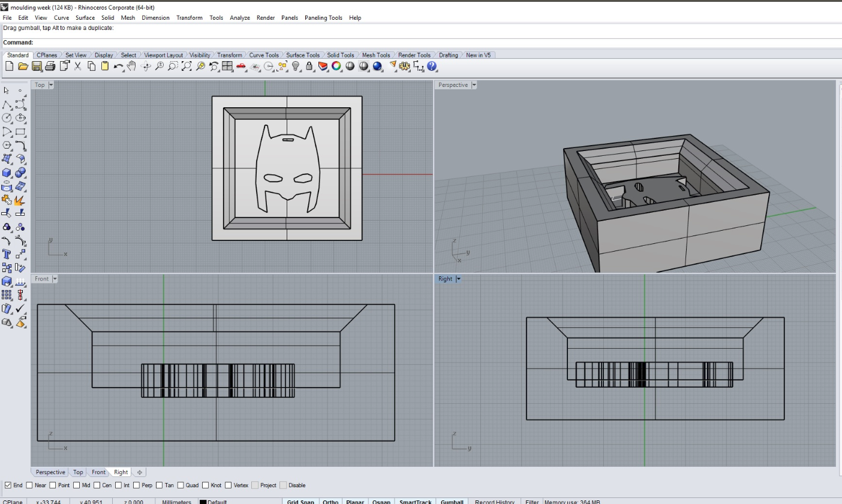Open the four-viewport layout icon
The image size is (842, 504).
227,67
